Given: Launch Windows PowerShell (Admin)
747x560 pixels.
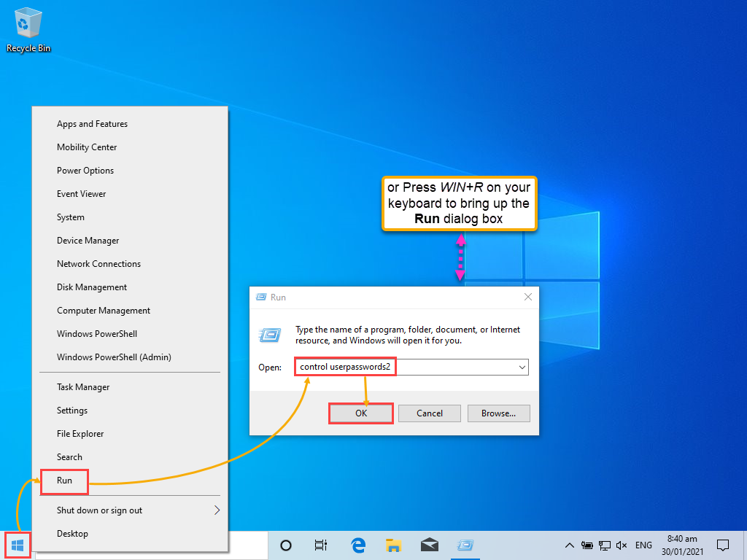Looking at the screenshot, I should (x=130, y=357).
